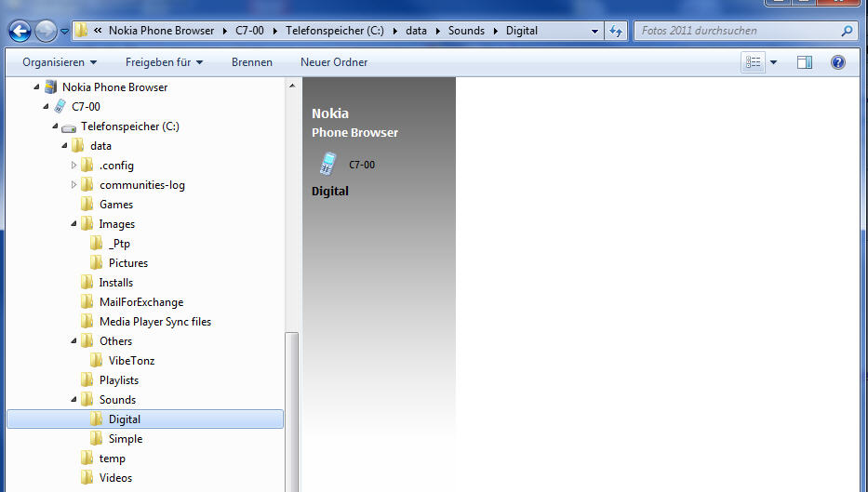Select Nokia Phone Browser icon in tree
Viewport: 868px width, 492px height.
50,86
